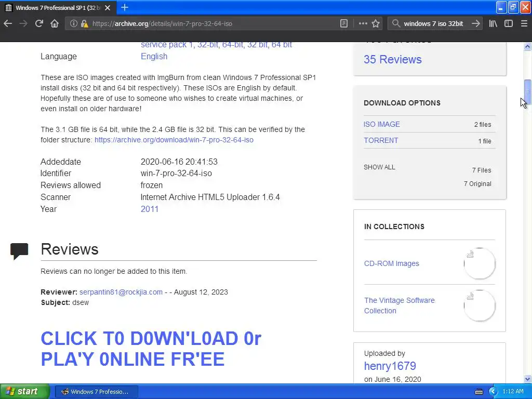The width and height of the screenshot is (532, 399).
Task: Reload the current page
Action: [39, 23]
